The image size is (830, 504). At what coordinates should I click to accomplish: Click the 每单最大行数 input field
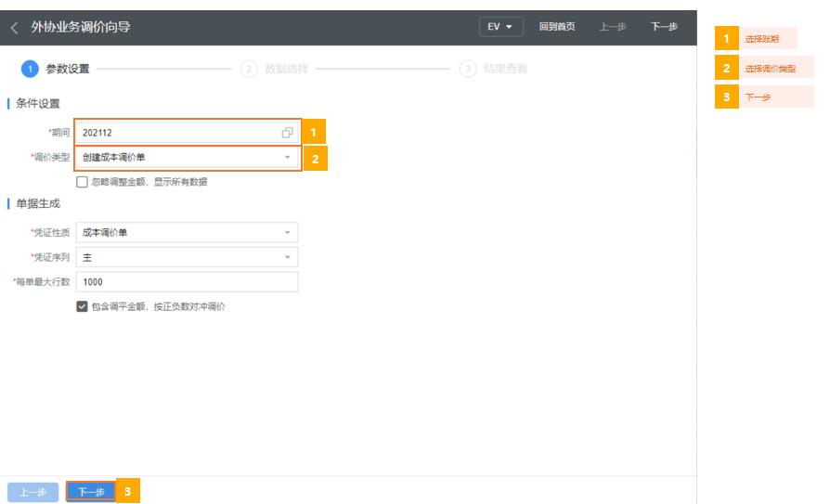coord(188,281)
